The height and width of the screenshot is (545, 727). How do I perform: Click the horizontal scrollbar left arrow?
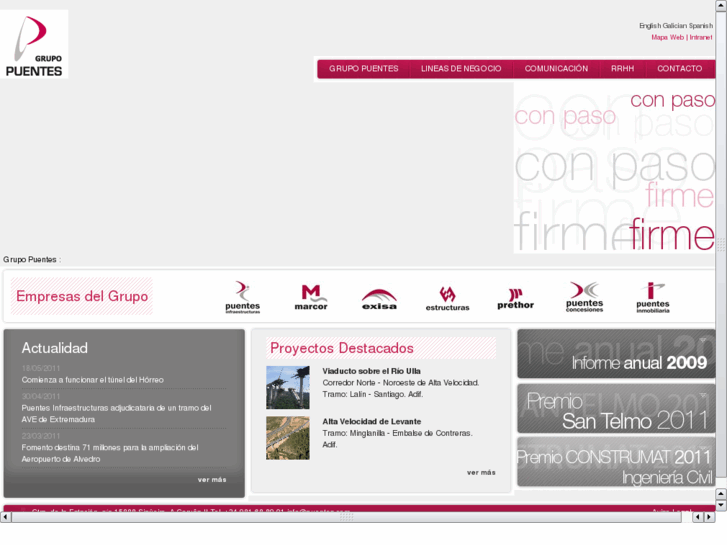5,517
